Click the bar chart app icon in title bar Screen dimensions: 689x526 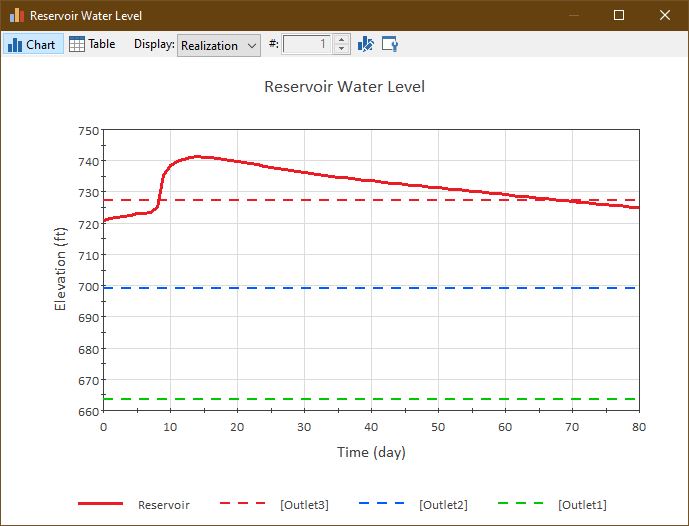pos(17,15)
